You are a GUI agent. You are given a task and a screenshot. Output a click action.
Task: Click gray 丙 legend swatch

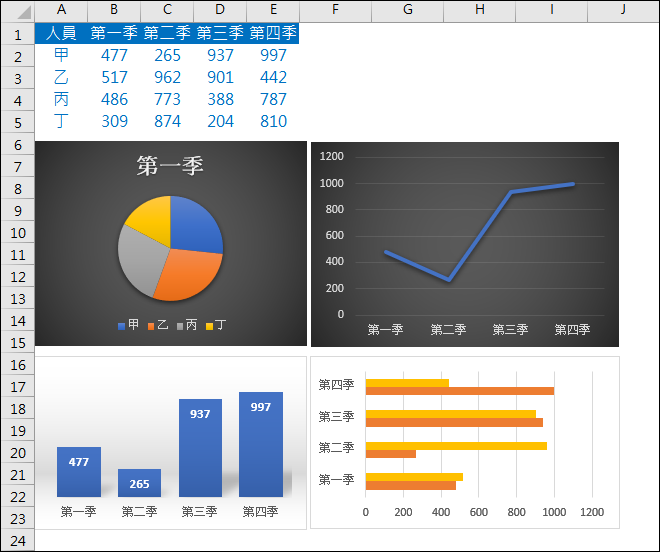(180, 326)
